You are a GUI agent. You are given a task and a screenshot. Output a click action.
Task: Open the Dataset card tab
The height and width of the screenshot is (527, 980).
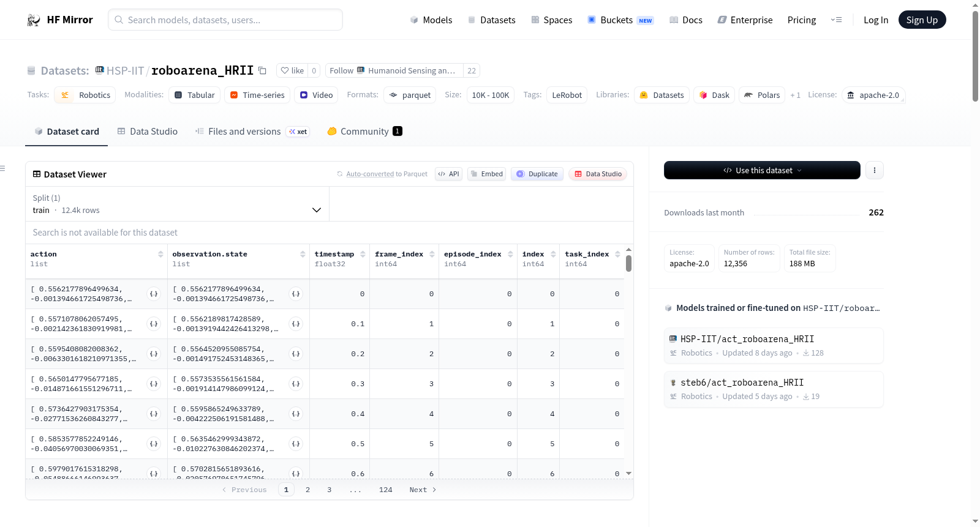pyautogui.click(x=67, y=132)
